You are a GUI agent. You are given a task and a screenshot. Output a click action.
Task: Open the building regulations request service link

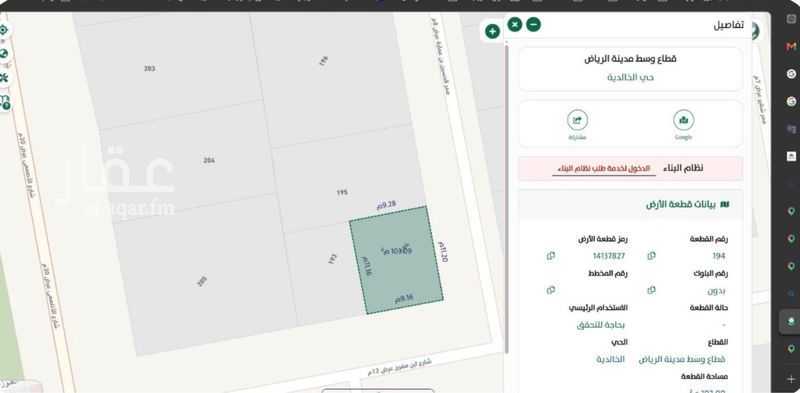[x=604, y=168]
